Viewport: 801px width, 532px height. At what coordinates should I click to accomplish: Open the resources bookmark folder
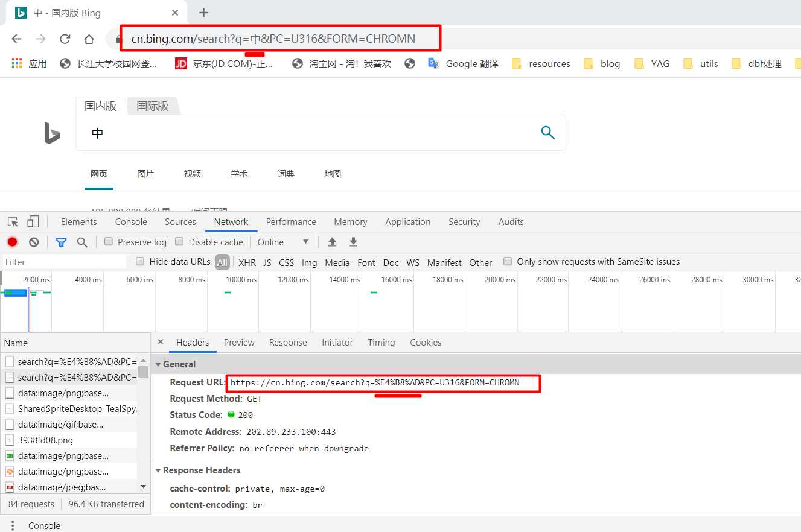[x=541, y=63]
